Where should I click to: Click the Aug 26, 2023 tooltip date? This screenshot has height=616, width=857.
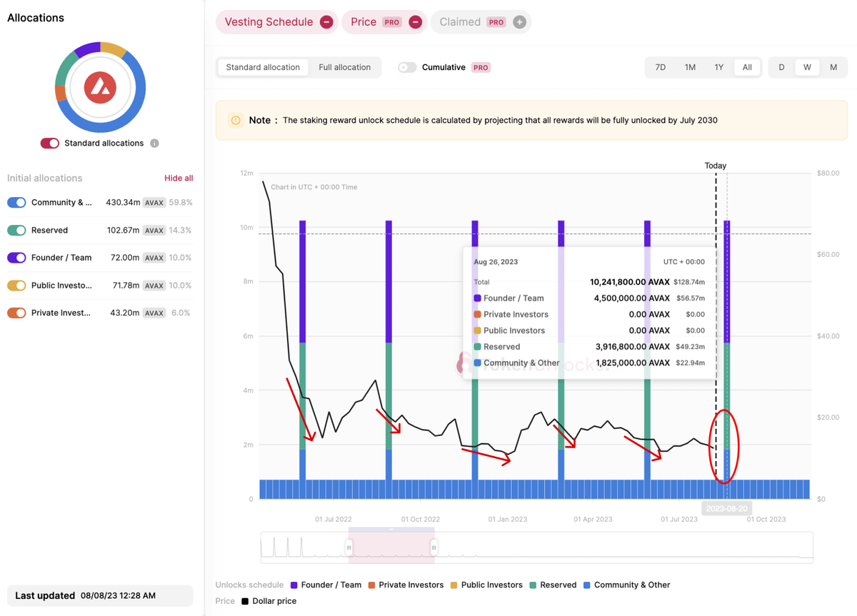tap(496, 262)
